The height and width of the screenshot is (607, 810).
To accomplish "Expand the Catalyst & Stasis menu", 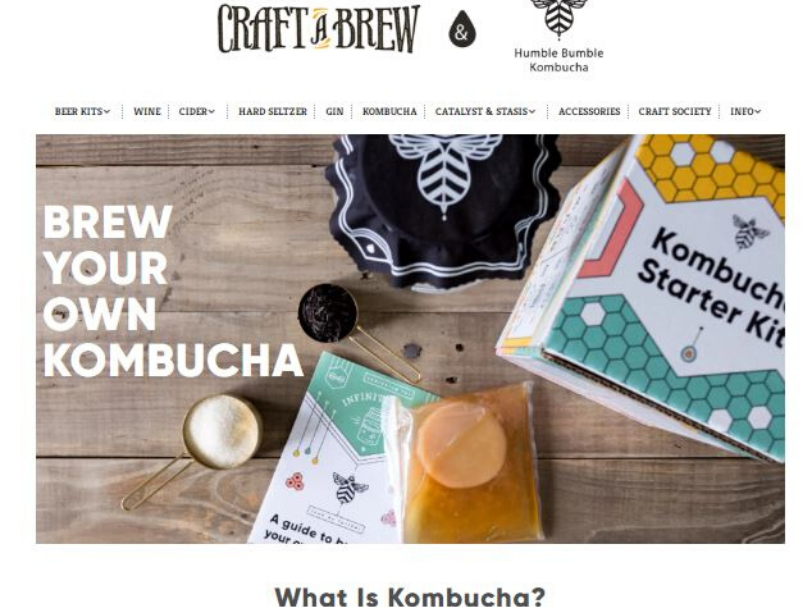I will tap(485, 111).
